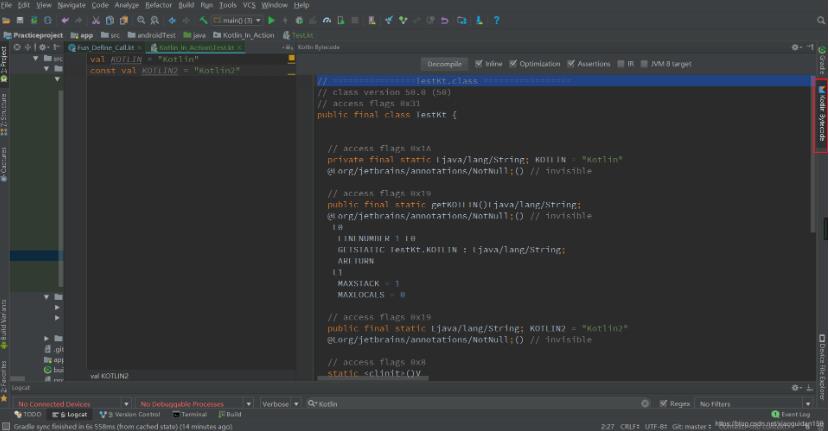Open the Build tool window
The height and width of the screenshot is (431, 829).
pos(231,414)
